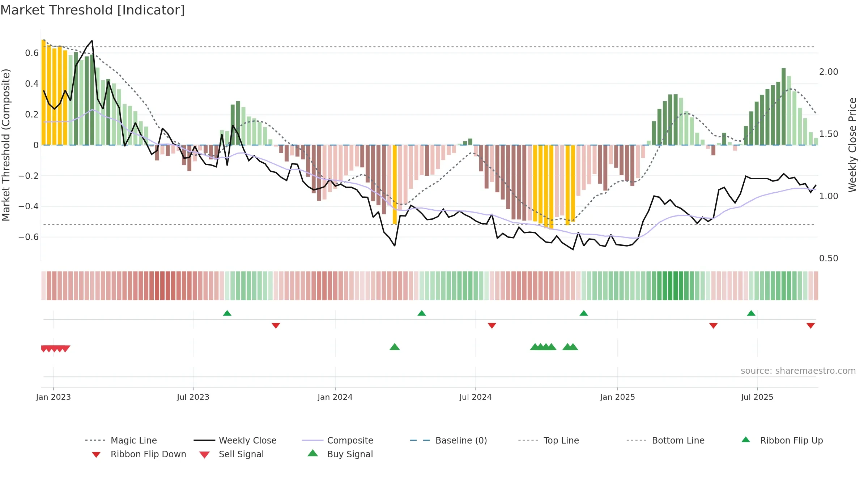868x488 pixels.
Task: Click the lone Buy Signal triangle in March 2024
Action: point(395,347)
